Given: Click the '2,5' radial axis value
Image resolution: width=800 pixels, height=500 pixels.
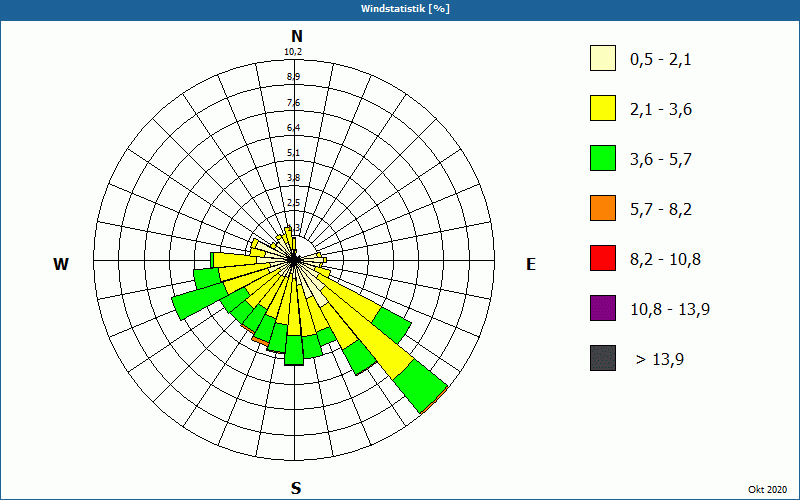Looking at the screenshot, I should (293, 203).
